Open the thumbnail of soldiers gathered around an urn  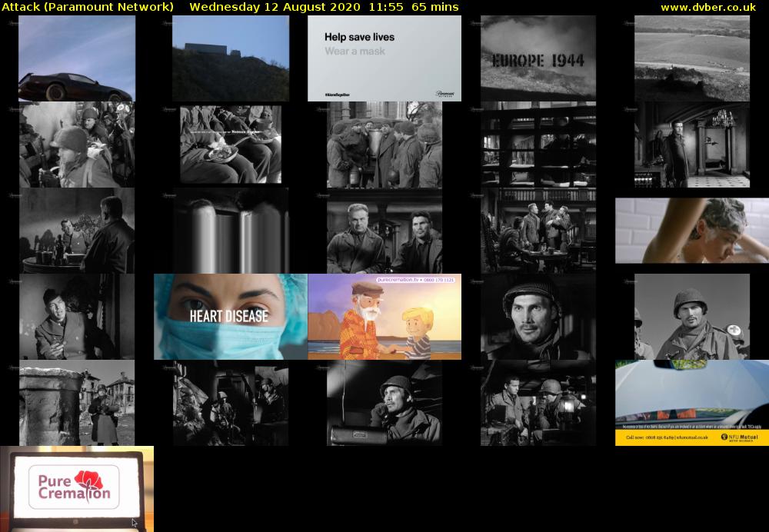[x=384, y=145]
